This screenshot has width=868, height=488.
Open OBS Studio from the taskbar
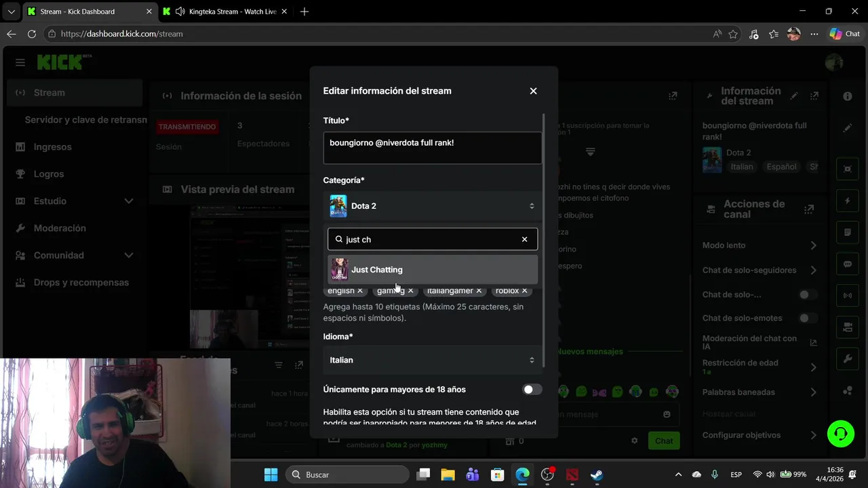(x=547, y=474)
